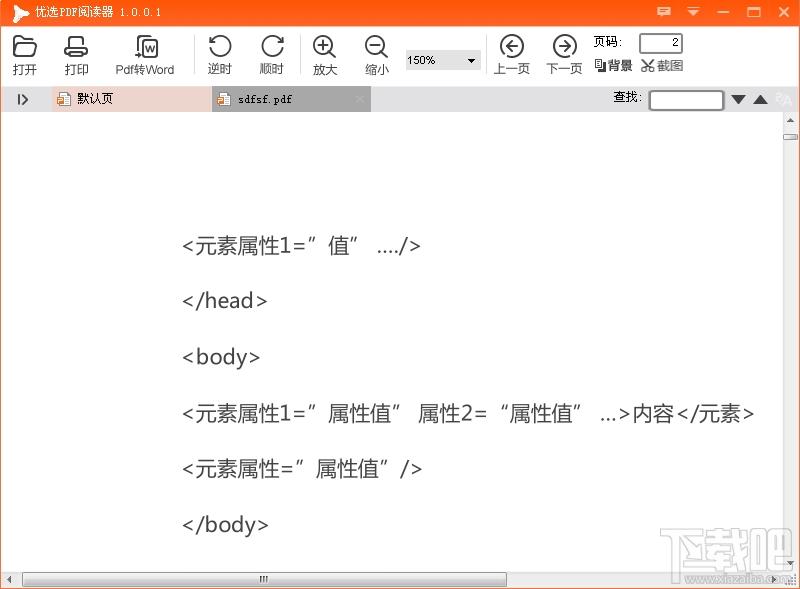800x589 pixels.
Task: Rotate clockwise with 顺时 icon
Action: 272,55
